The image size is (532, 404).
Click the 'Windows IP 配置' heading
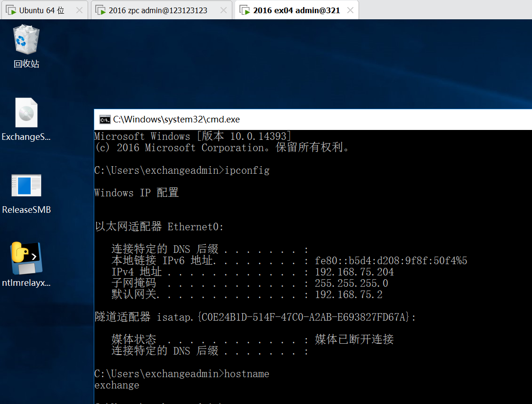[136, 193]
